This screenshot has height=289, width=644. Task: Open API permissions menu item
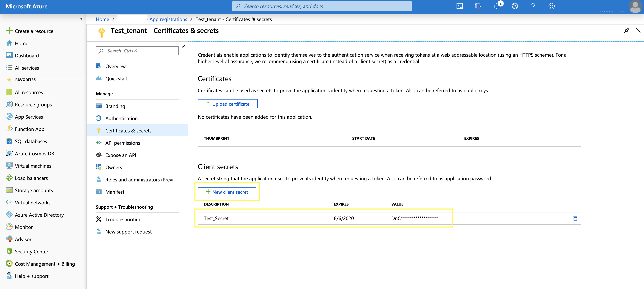pyautogui.click(x=122, y=143)
